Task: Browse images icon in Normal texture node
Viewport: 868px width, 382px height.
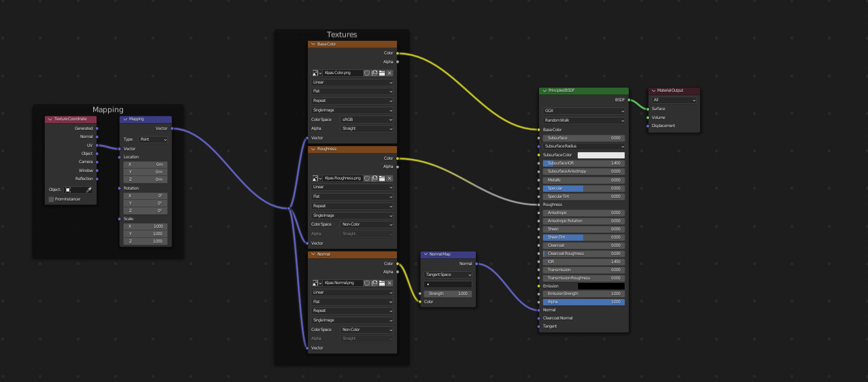Action: pos(317,283)
